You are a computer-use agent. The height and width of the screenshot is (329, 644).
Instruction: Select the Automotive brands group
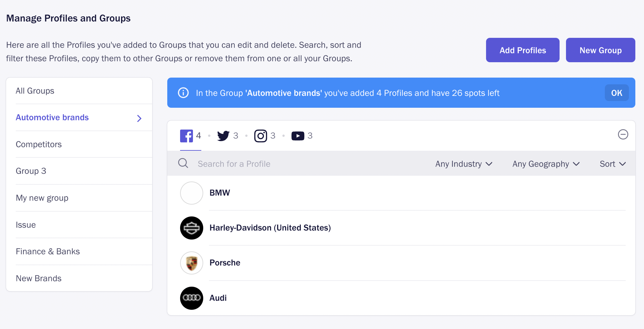pyautogui.click(x=79, y=117)
